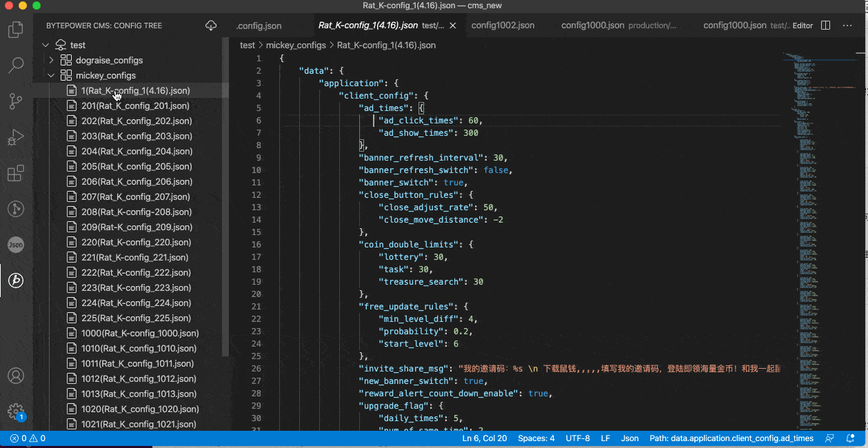Screen dimensions: 868x448
Task: Open the Extensions view
Action: [x=15, y=173]
